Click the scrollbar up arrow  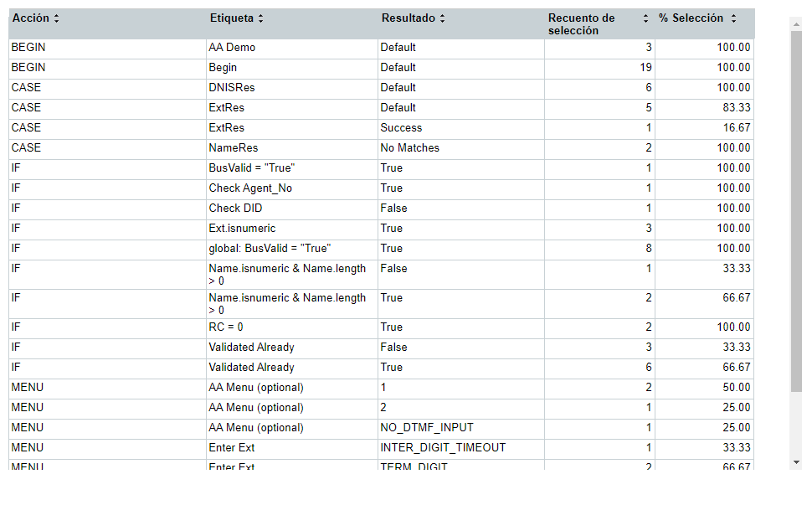[x=796, y=23]
